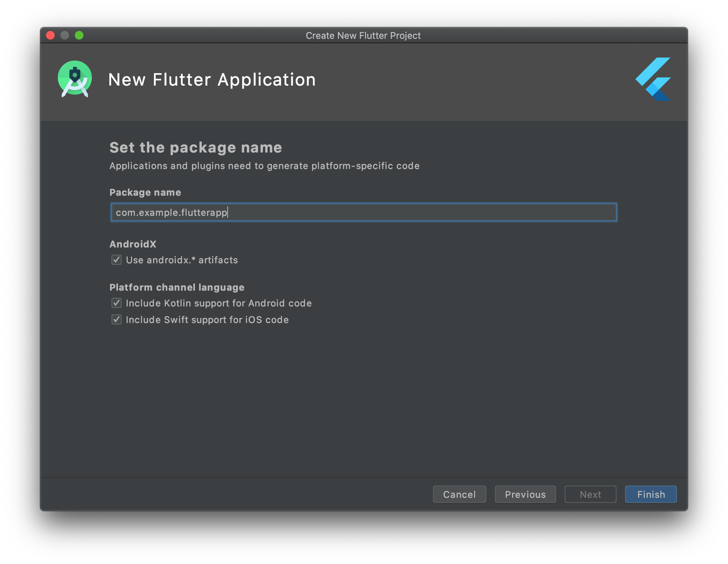
Task: Click the Package name input field
Action: tap(364, 212)
